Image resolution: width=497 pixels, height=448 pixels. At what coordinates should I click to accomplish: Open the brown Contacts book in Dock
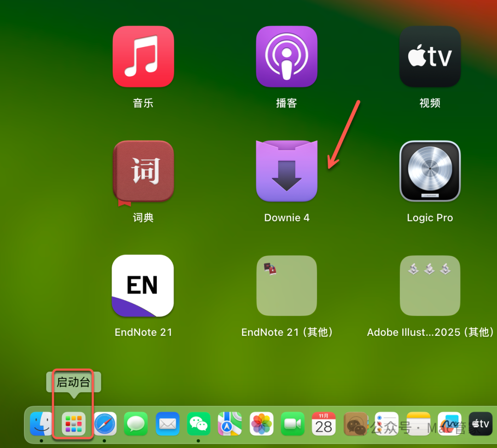(356, 424)
